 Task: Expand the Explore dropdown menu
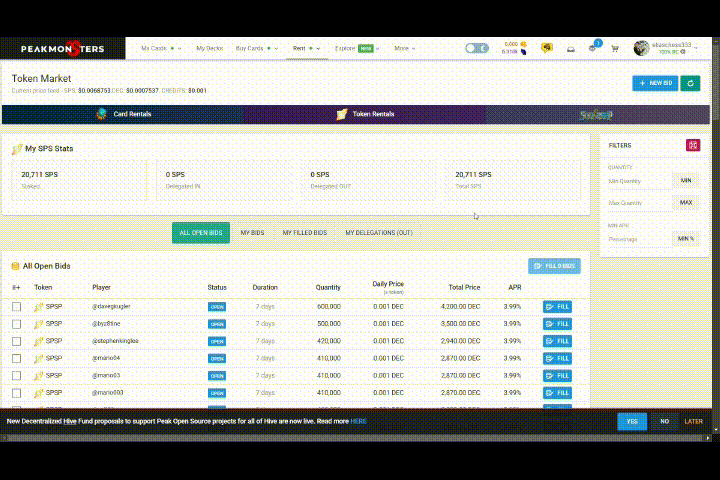coord(357,48)
